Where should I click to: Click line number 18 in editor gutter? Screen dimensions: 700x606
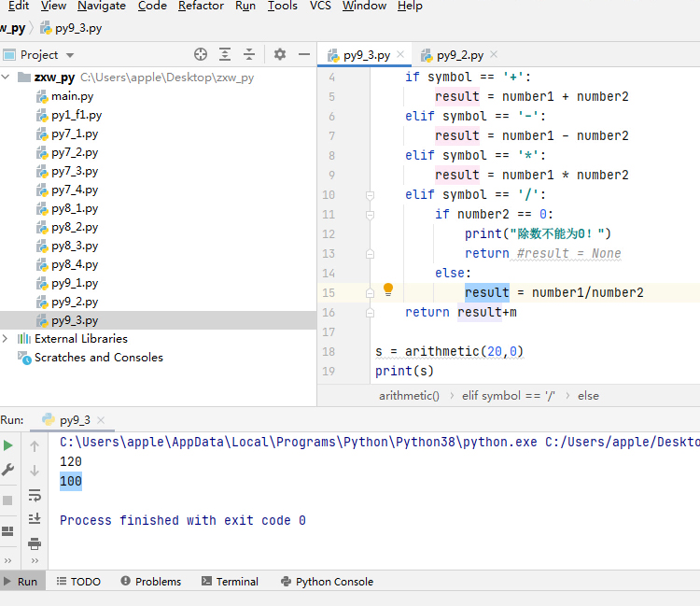tap(329, 351)
